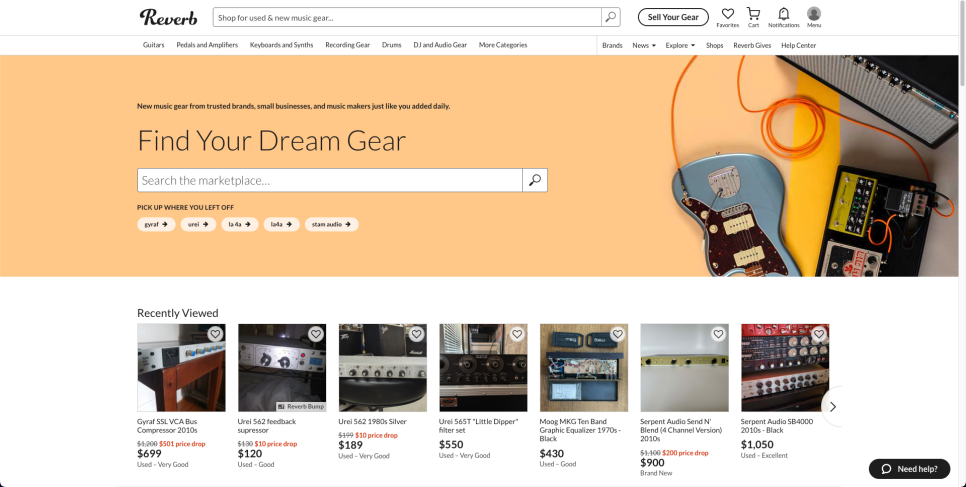Click the 'Search the marketplace' field

pyautogui.click(x=330, y=180)
